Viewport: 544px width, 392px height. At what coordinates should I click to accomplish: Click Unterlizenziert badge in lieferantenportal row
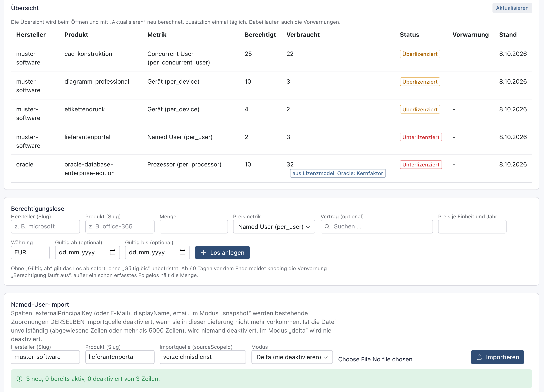pyautogui.click(x=421, y=137)
